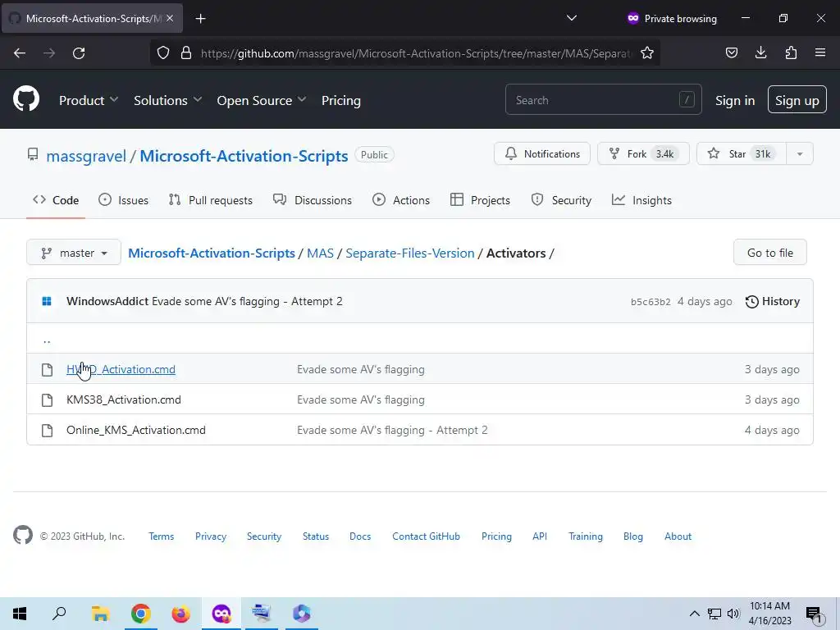
Task: Reload the page with the refresh icon
Action: (x=79, y=53)
